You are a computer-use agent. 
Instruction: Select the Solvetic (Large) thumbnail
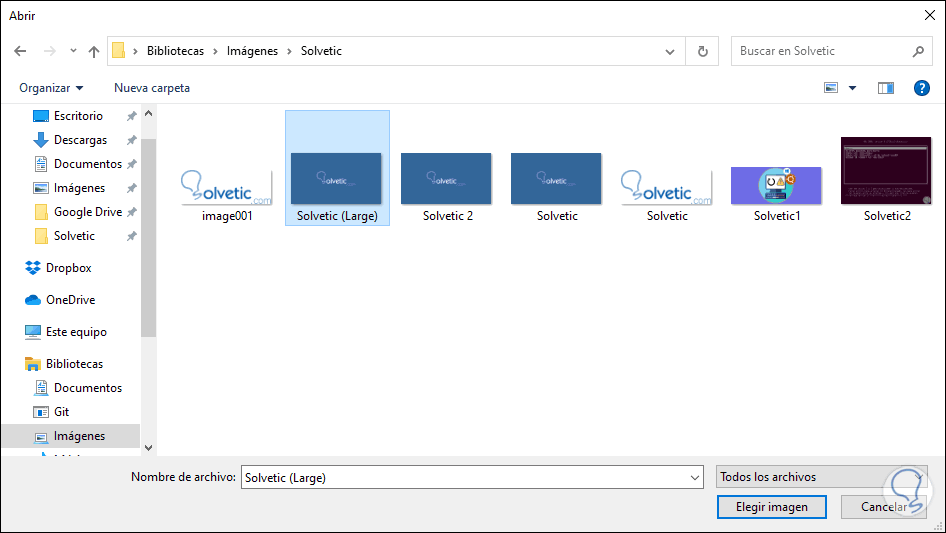coord(337,179)
